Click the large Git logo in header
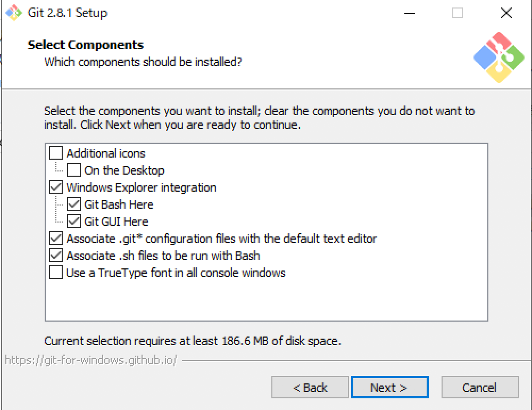This screenshot has height=410, width=532. point(499,57)
